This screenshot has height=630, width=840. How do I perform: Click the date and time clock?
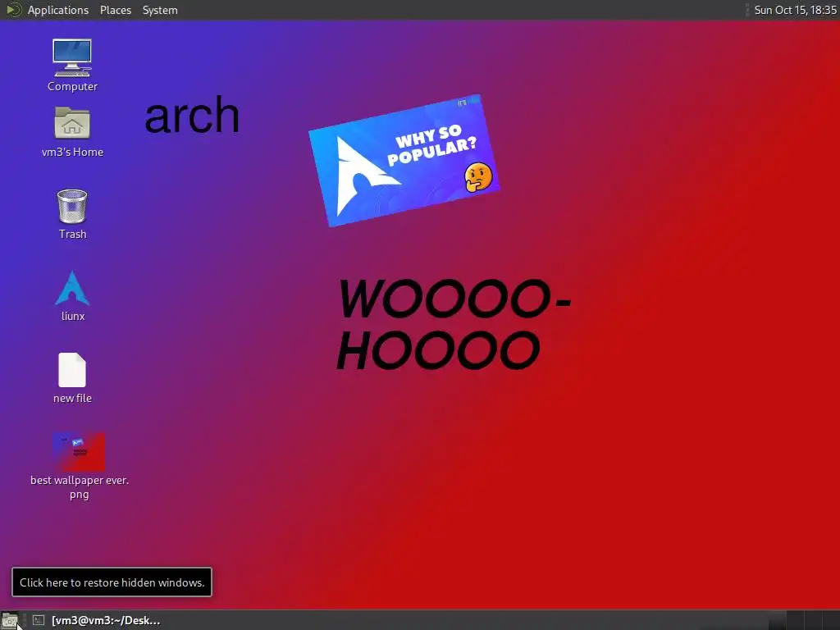coord(795,10)
